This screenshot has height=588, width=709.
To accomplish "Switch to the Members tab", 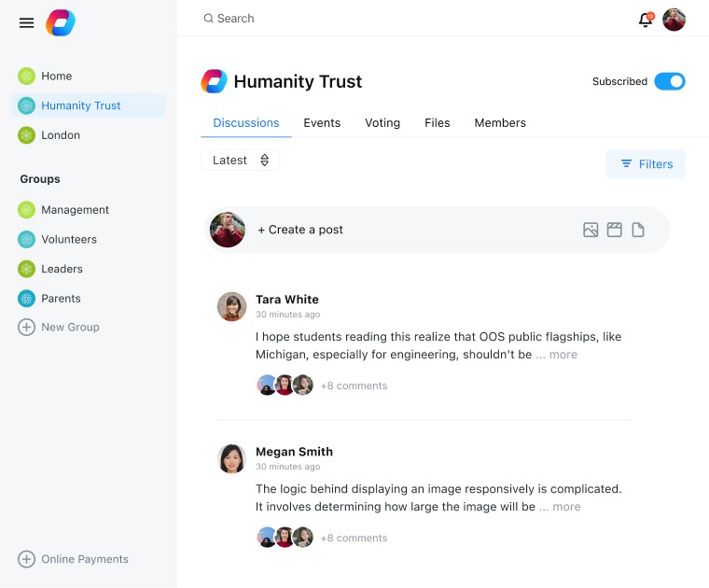I will 500,122.
